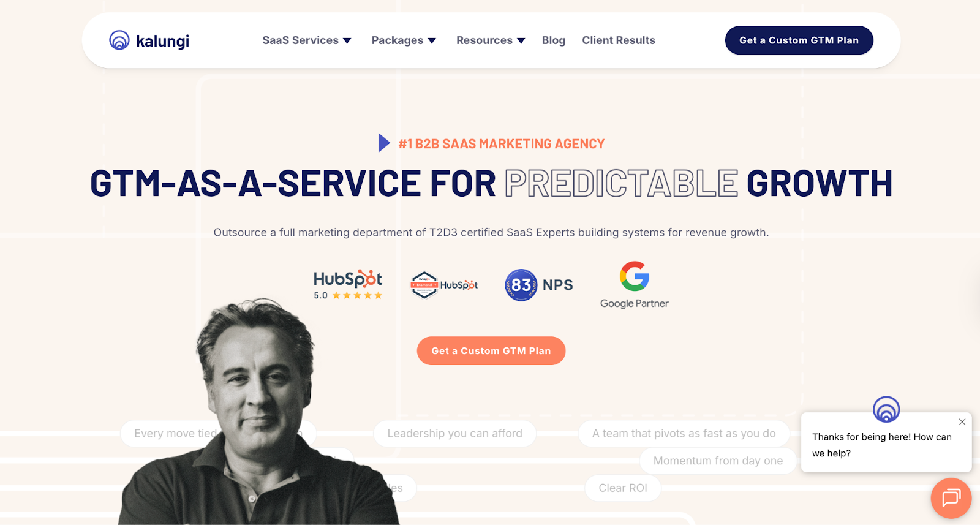Click the blue play triangle above headline

pos(384,143)
